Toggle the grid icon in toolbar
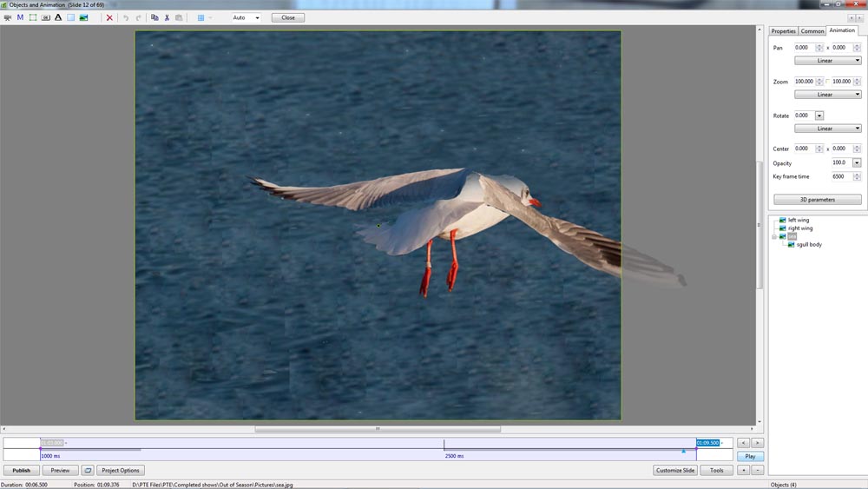Image resolution: width=868 pixels, height=489 pixels. coord(201,17)
